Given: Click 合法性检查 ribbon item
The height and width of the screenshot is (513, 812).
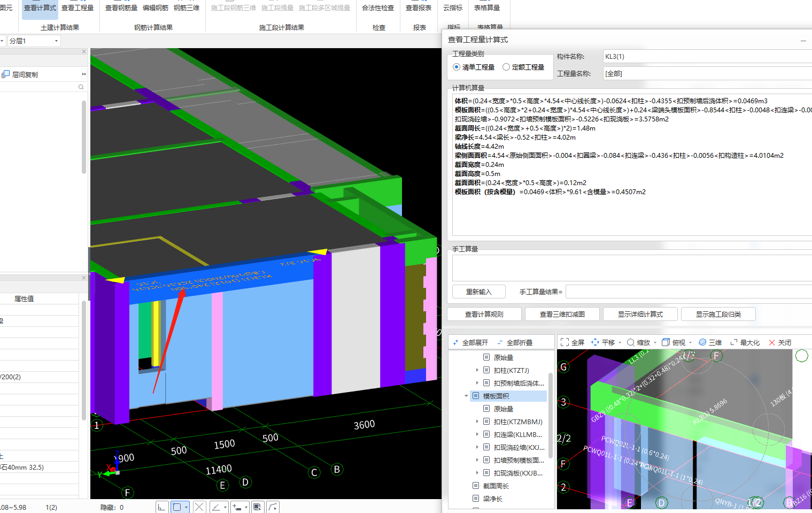Looking at the screenshot, I should [x=378, y=8].
